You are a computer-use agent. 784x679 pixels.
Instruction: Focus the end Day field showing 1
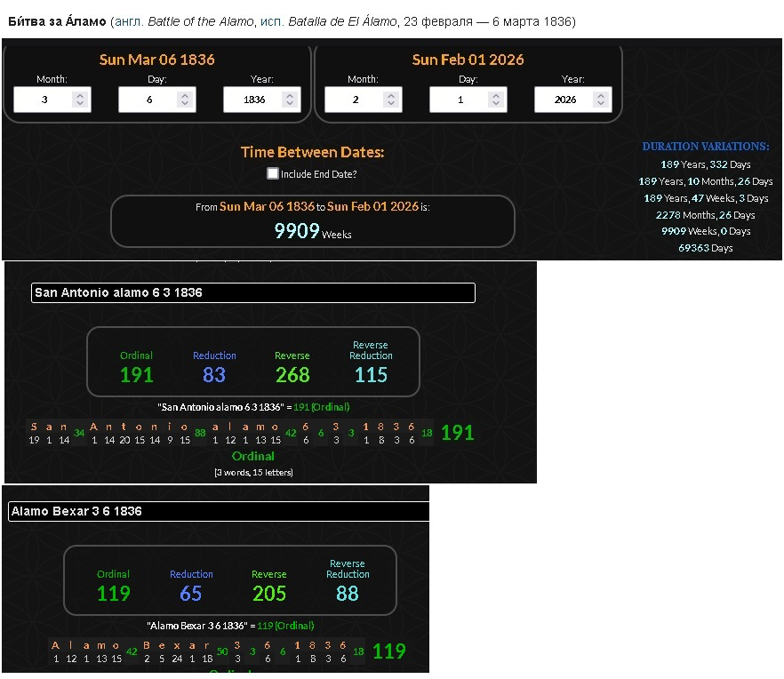[x=468, y=100]
